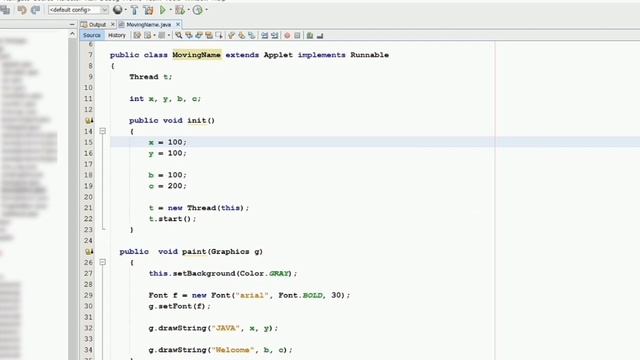Select the MovingName.java editor tab
The image size is (640, 360).
click(x=148, y=24)
